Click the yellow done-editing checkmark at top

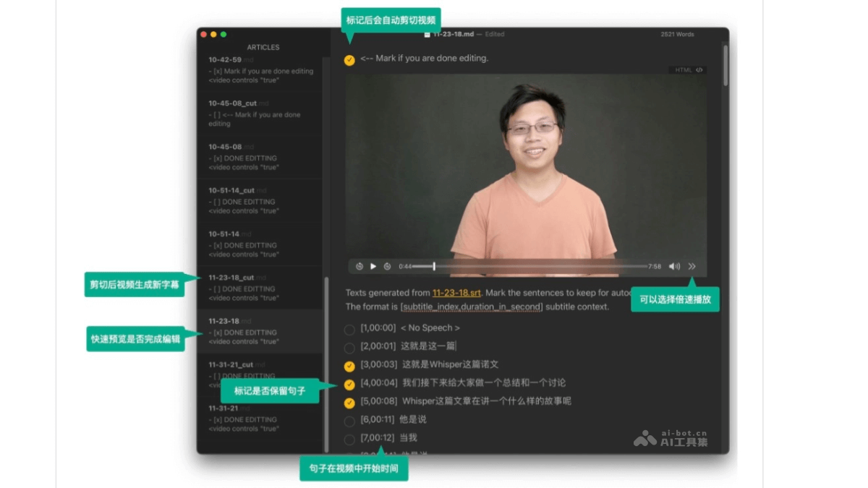coord(348,60)
